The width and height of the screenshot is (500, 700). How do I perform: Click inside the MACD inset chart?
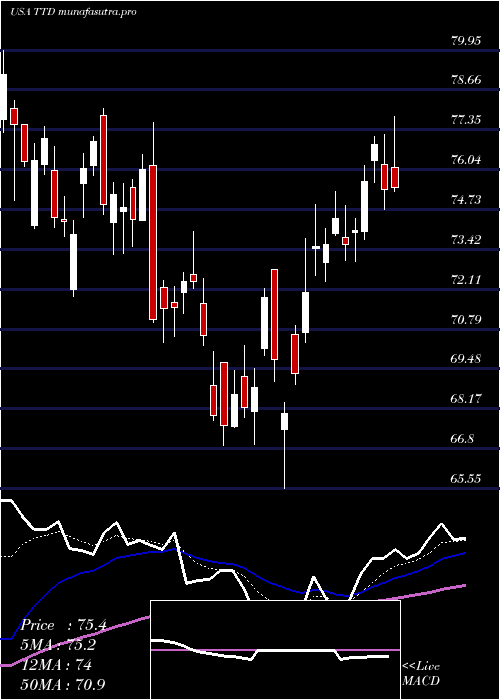click(275, 650)
